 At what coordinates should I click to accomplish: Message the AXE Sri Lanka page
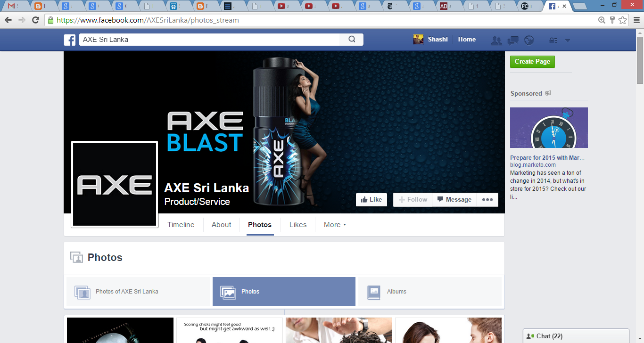(x=454, y=200)
